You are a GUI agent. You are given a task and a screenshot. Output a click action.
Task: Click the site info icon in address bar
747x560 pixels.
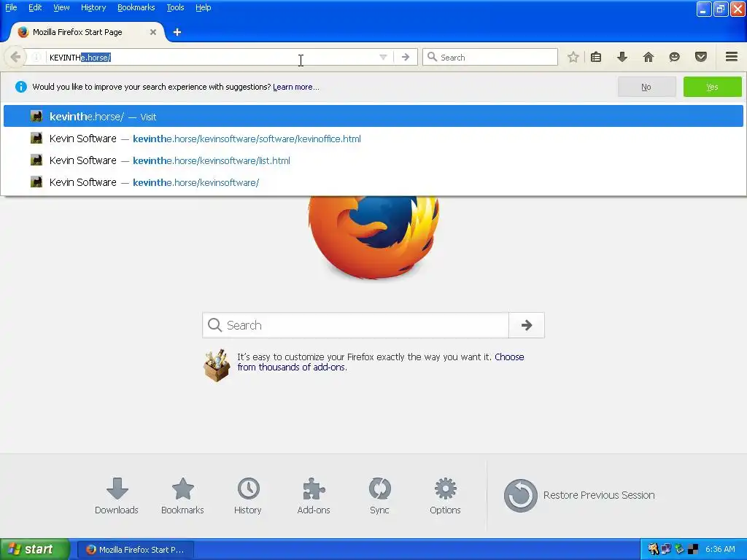[x=36, y=57]
